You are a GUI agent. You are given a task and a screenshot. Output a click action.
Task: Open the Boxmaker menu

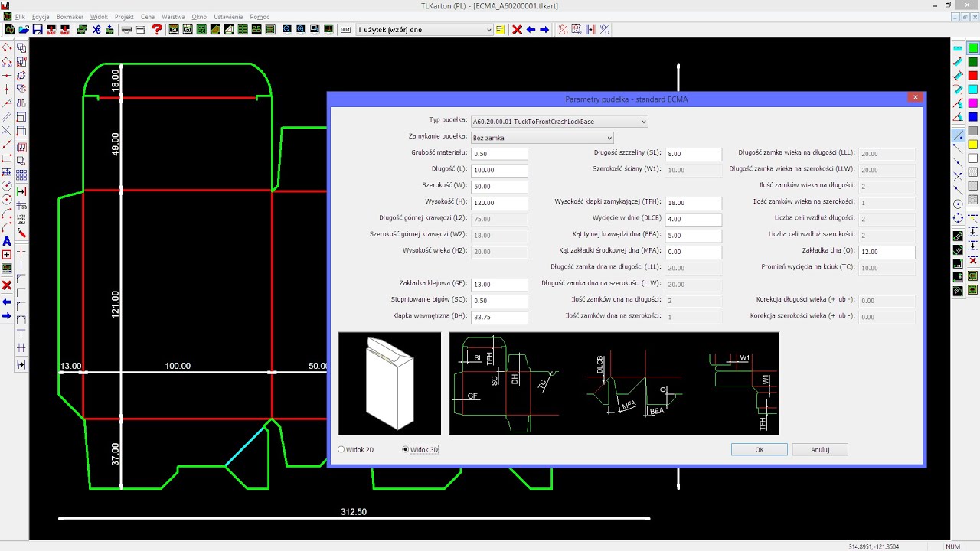pyautogui.click(x=70, y=16)
